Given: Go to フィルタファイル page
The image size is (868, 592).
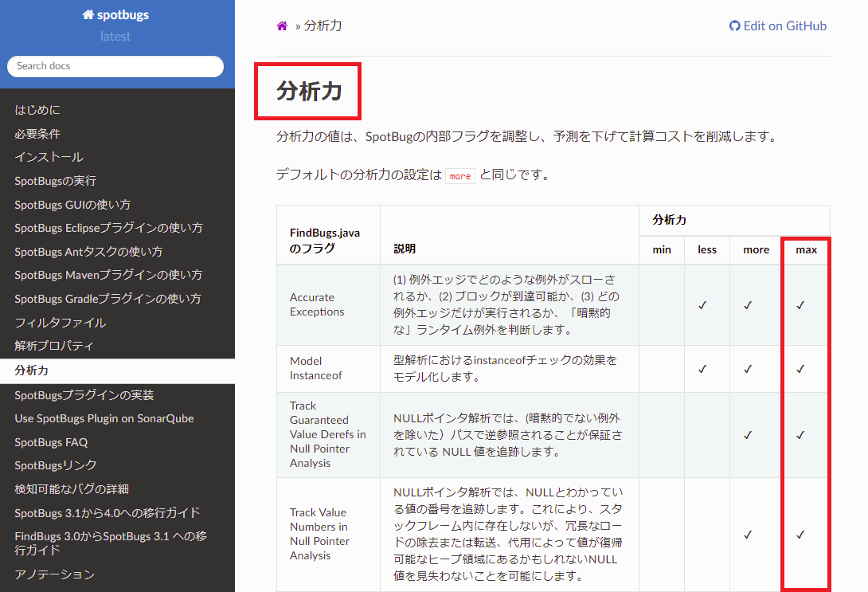Looking at the screenshot, I should (x=61, y=323).
